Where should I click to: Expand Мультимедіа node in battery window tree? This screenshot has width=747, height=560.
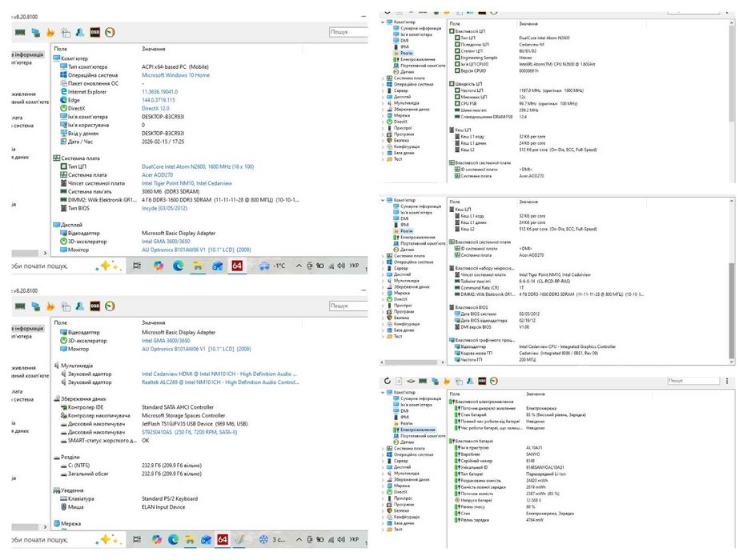pyautogui.click(x=383, y=474)
